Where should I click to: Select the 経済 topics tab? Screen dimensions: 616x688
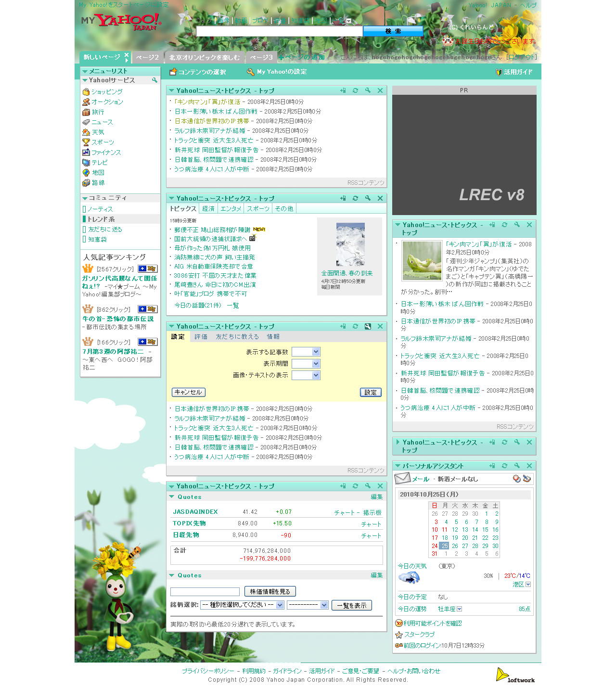click(208, 209)
